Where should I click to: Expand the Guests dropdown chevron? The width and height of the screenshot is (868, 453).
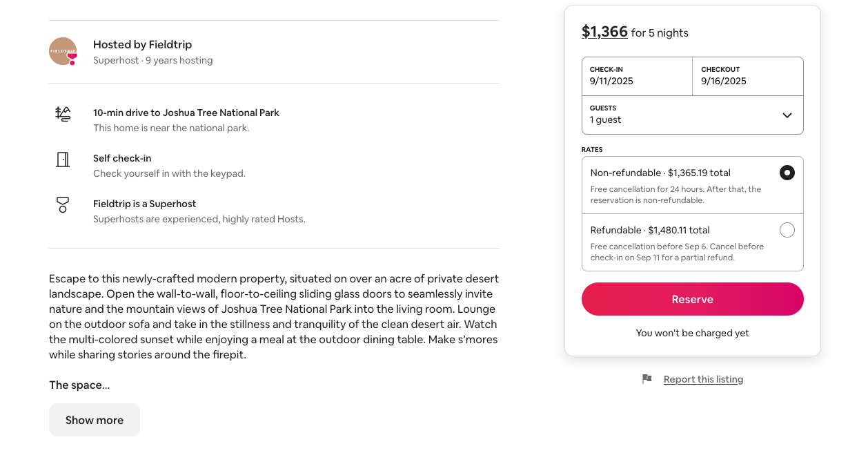click(x=787, y=115)
